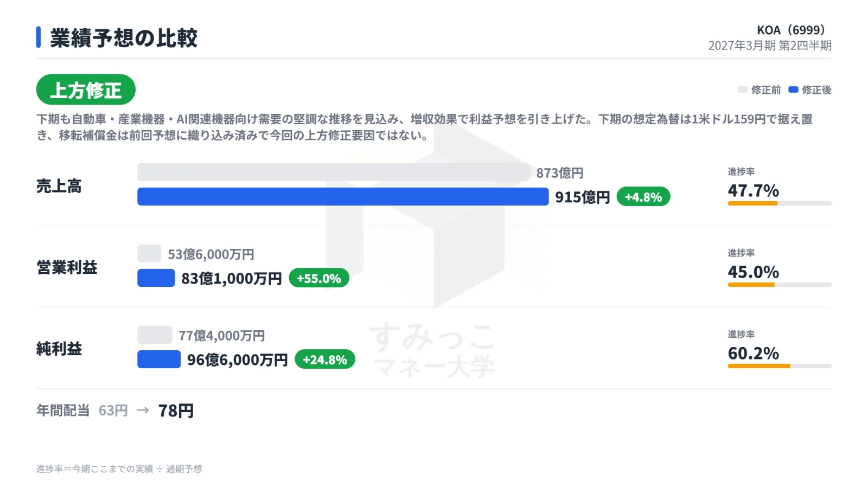Click the +4.8% green badge
868x488 pixels.
[643, 197]
